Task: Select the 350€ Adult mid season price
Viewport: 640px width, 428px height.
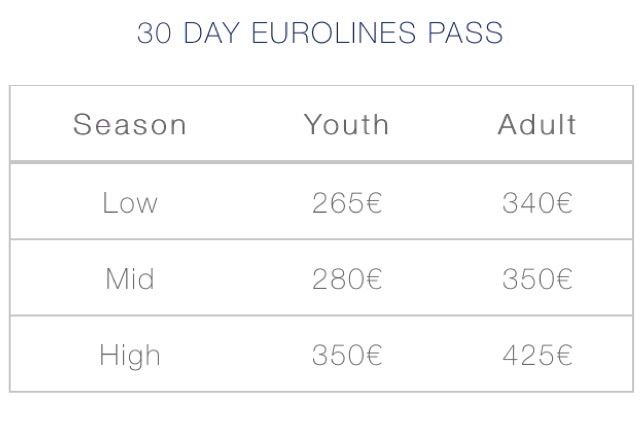Action: tap(537, 279)
